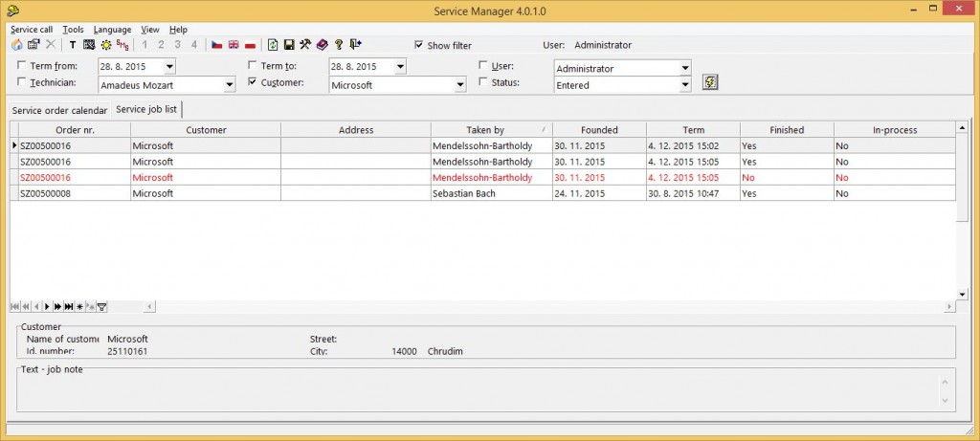Sort by the Taken by column header

click(491, 130)
